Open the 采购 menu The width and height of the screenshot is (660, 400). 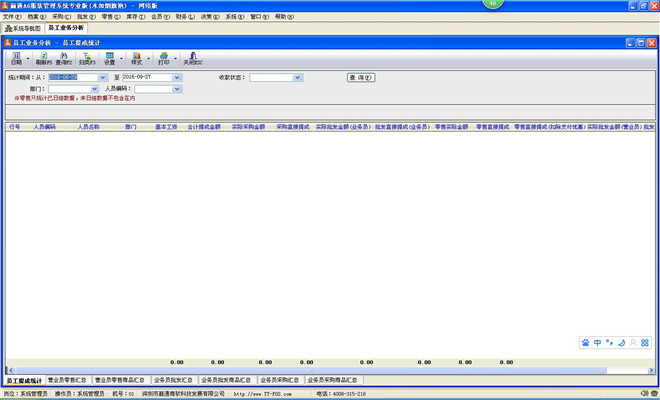click(61, 17)
